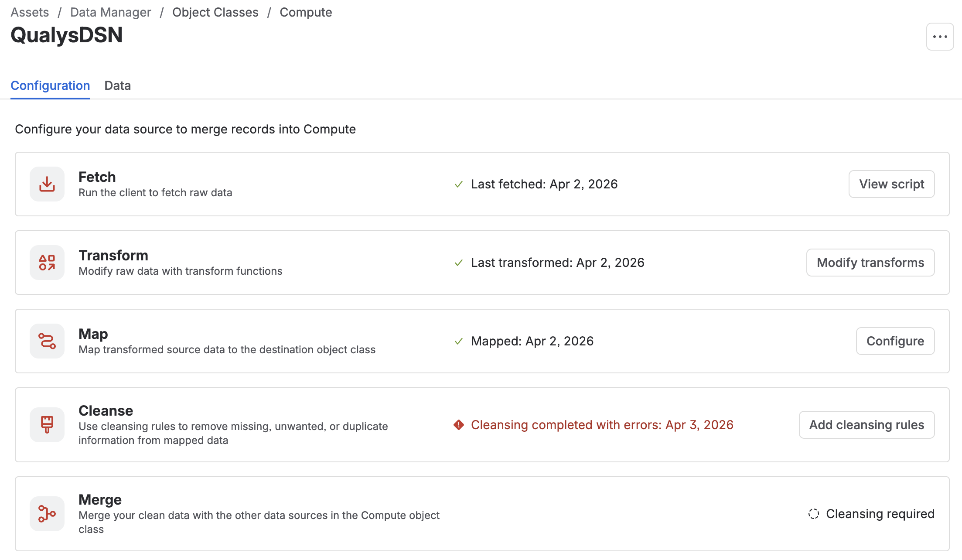Viewport: 962px width, 560px height.
Task: Go to Assets breadcrumb
Action: coord(30,12)
